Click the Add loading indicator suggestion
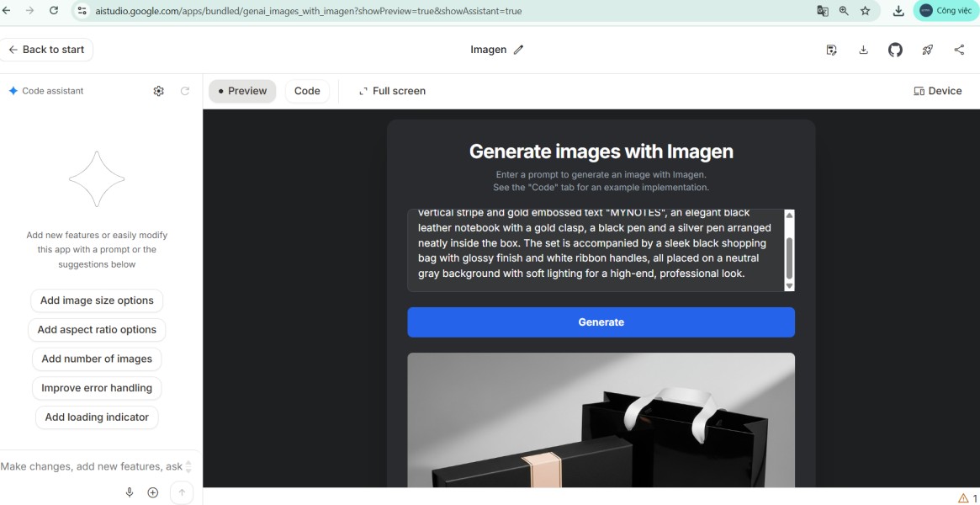980x505 pixels. tap(96, 417)
